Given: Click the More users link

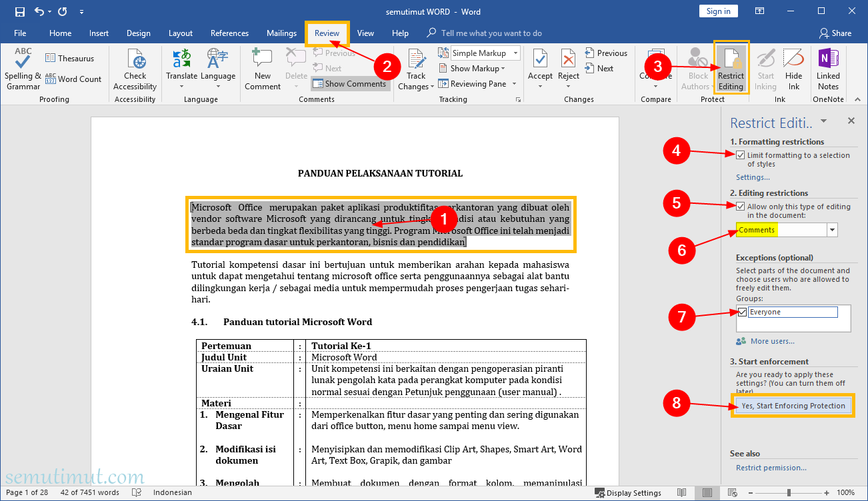Looking at the screenshot, I should tap(772, 341).
